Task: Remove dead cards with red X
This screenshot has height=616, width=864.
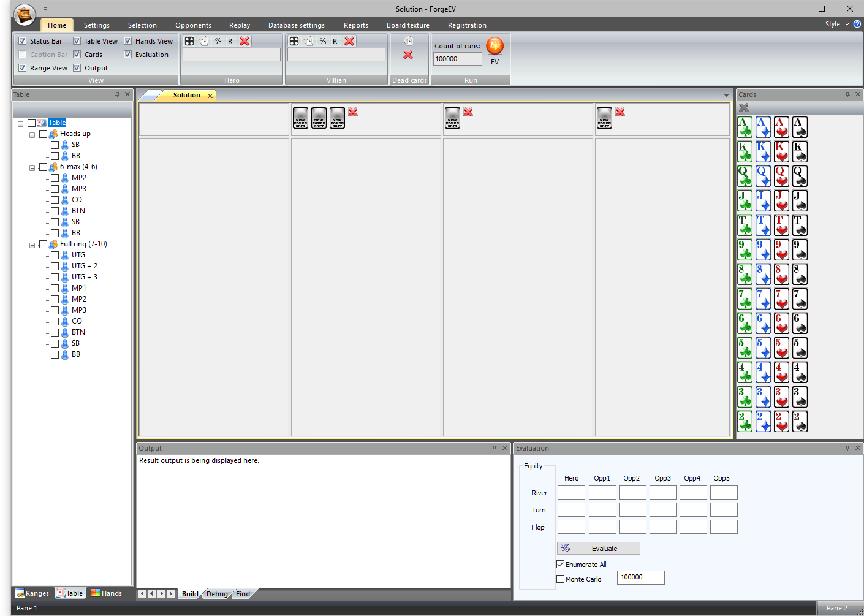Action: pyautogui.click(x=408, y=55)
